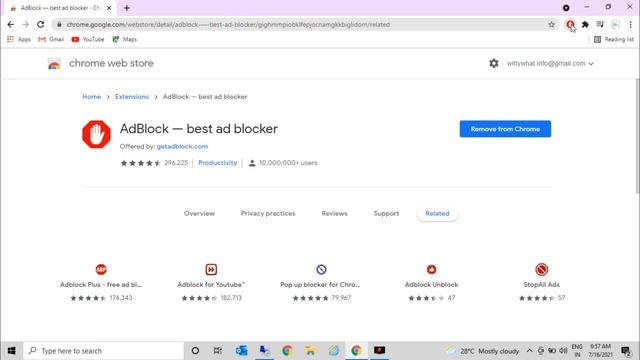Open the Productivity category link
This screenshot has height=360, width=640.
pos(218,162)
